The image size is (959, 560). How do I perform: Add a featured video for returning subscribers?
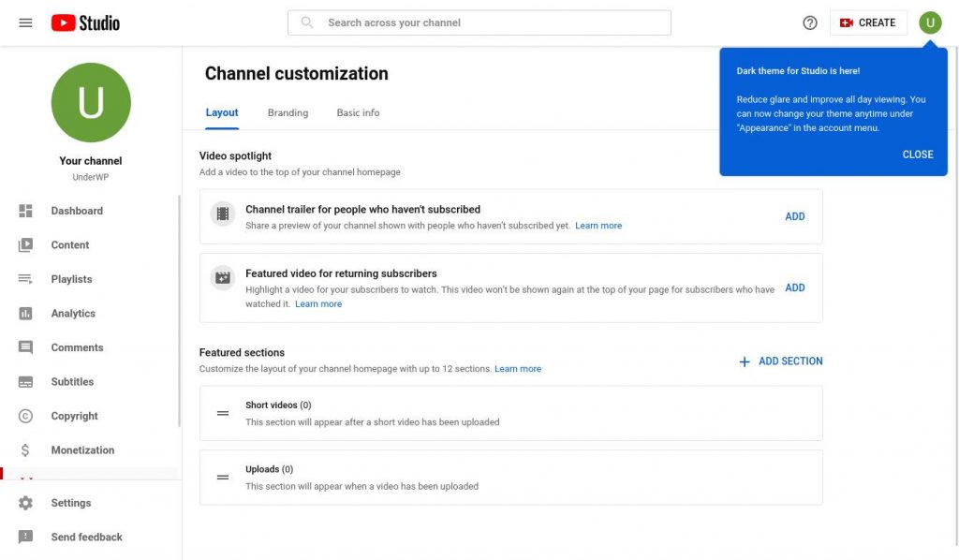794,287
